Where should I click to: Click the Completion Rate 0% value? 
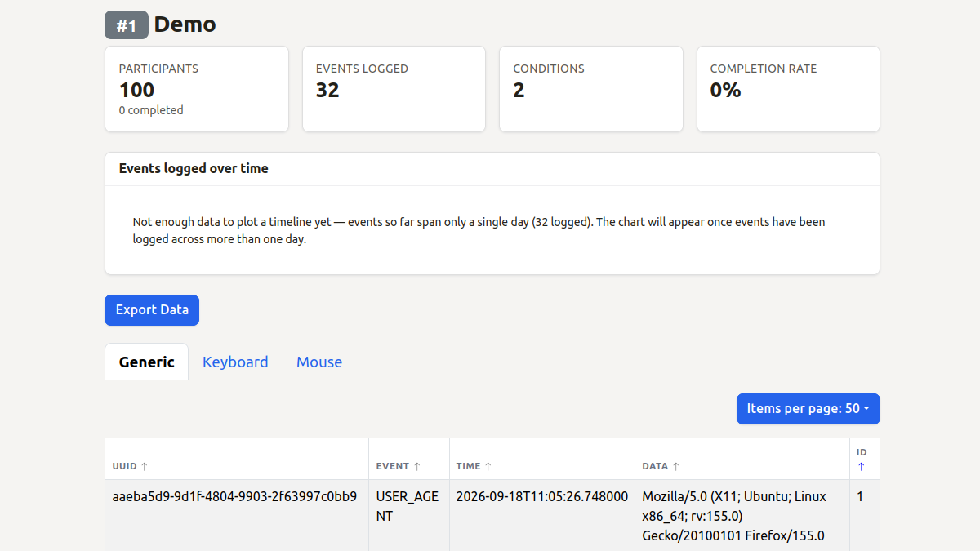coord(725,90)
